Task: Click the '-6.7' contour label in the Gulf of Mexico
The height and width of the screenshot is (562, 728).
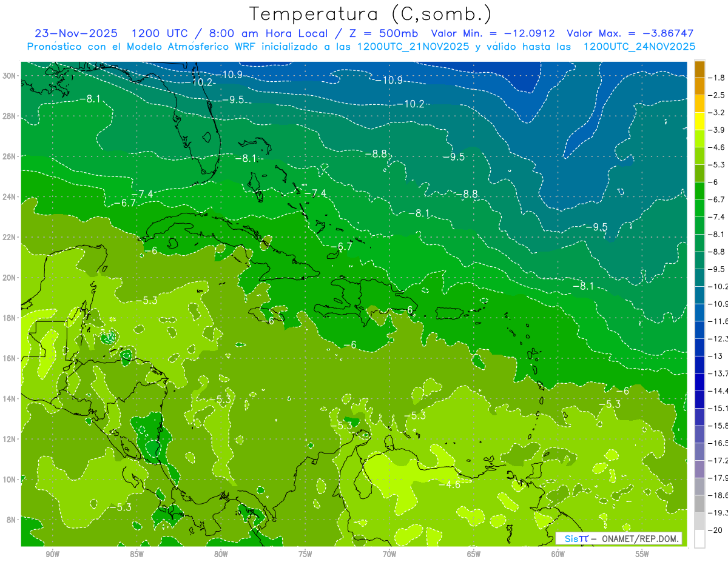Action: 126,203
